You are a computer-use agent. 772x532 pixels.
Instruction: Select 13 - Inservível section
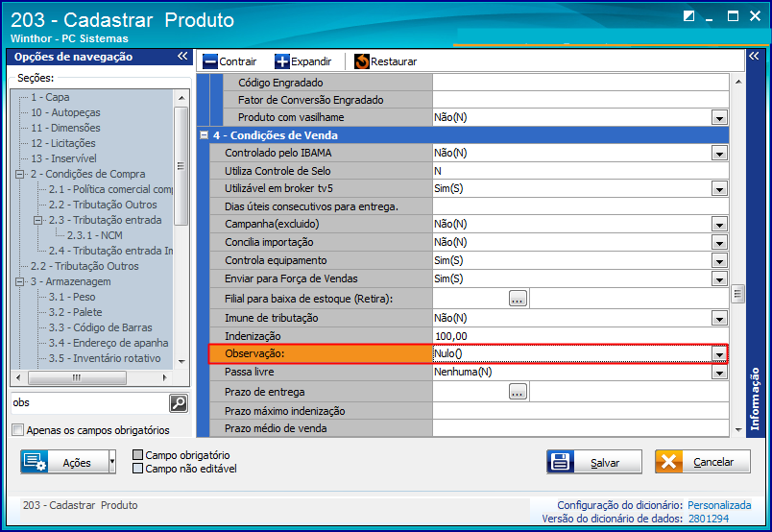[63, 158]
